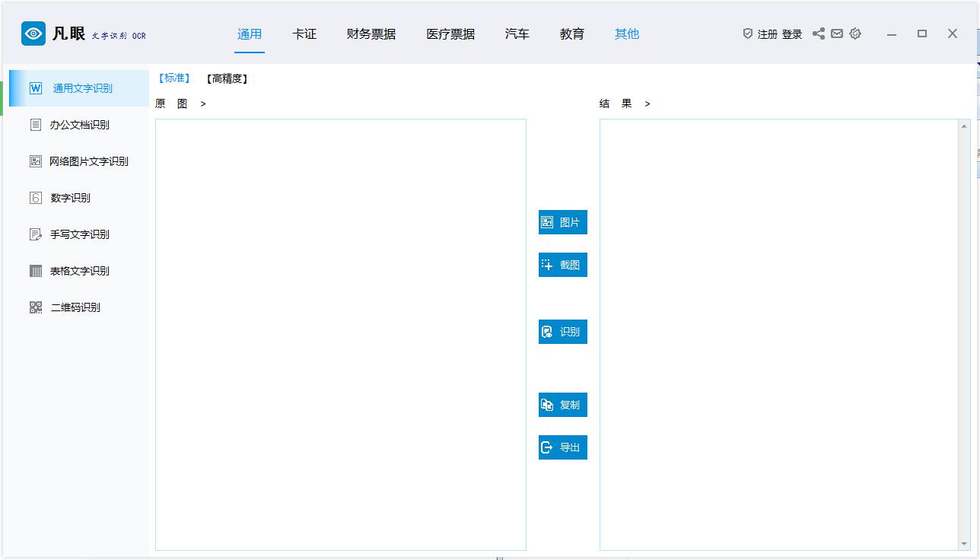Viewport: 980px width, 560px height.
Task: Click the 凡眼 eye logo icon
Action: (x=33, y=33)
